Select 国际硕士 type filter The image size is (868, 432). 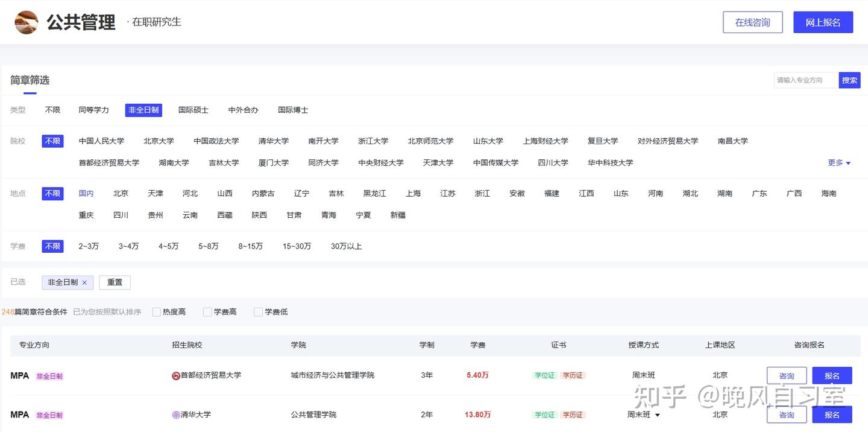(193, 110)
